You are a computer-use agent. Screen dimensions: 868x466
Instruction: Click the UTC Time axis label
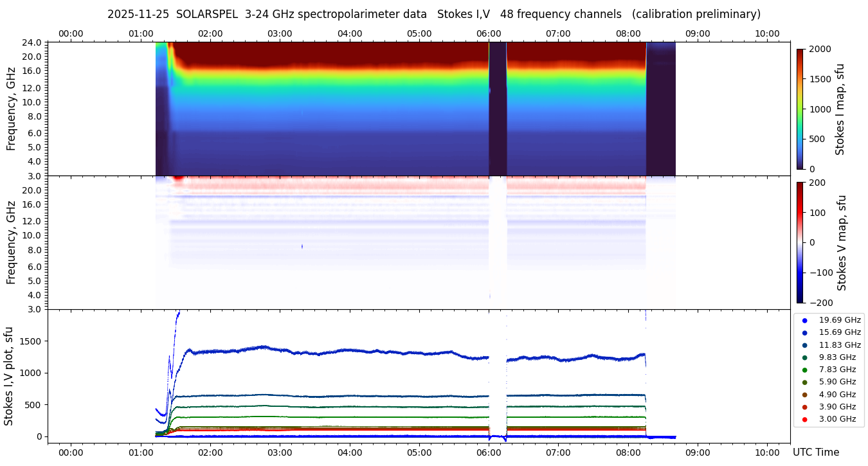click(x=815, y=453)
